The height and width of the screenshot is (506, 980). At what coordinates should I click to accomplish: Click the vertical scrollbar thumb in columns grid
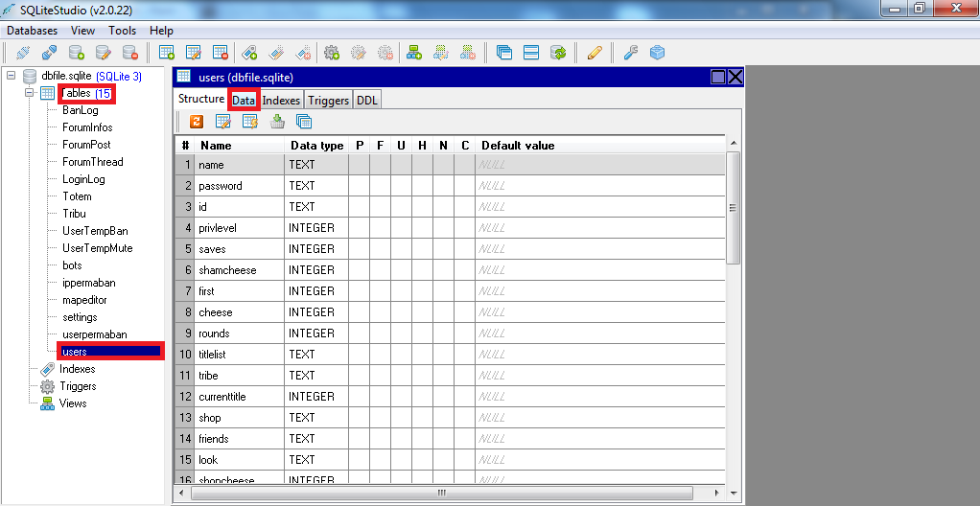[734, 207]
